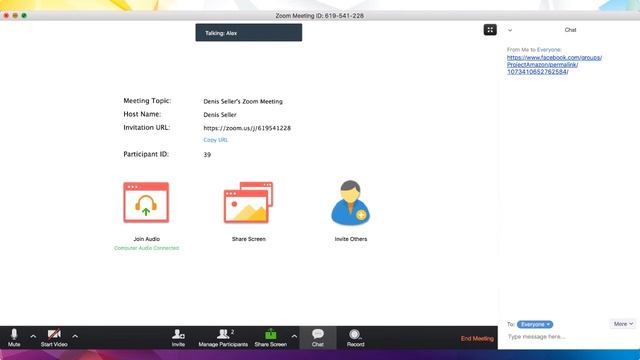
Task: Click the Talking: Alex indicator banner
Action: (249, 33)
